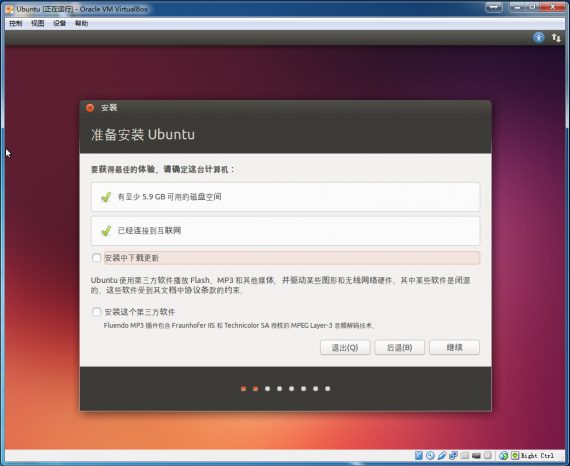Enable 安装这个第三方软件 checkbox
570x466 pixels.
click(x=96, y=312)
